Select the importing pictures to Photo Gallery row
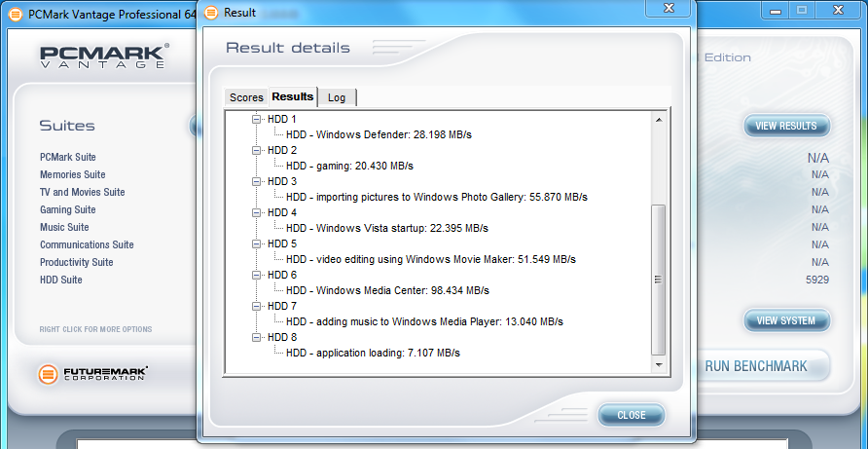Viewport: 868px width, 449px height. point(437,197)
